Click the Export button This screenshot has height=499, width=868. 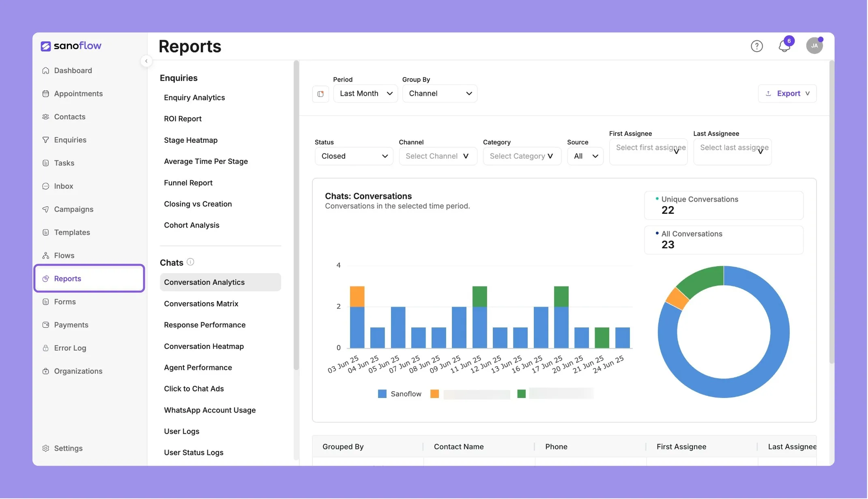tap(787, 94)
